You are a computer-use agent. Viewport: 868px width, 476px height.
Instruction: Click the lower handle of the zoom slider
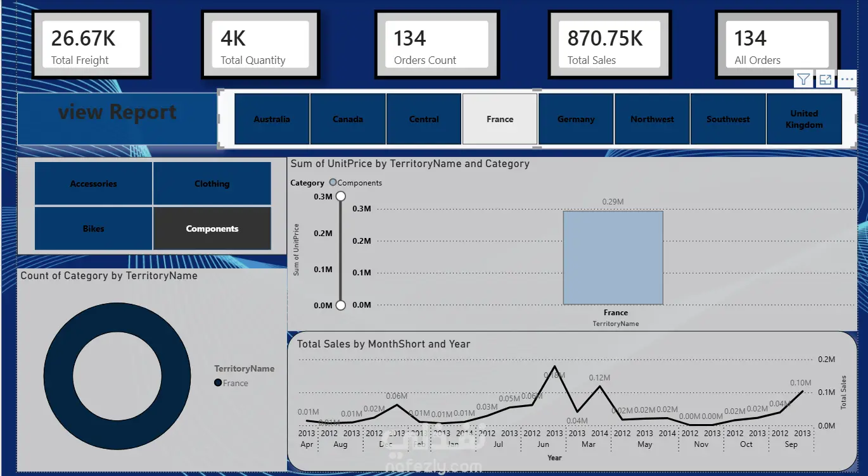point(341,305)
